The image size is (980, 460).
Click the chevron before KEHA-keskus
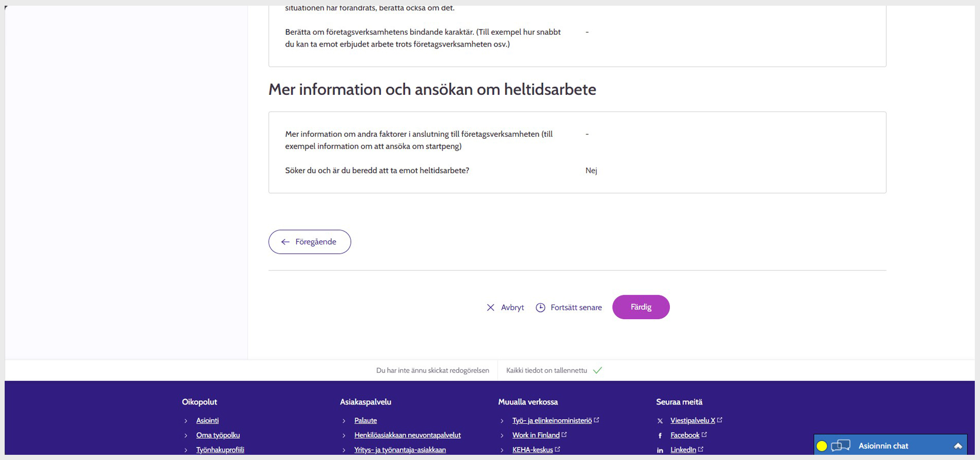[502, 450]
